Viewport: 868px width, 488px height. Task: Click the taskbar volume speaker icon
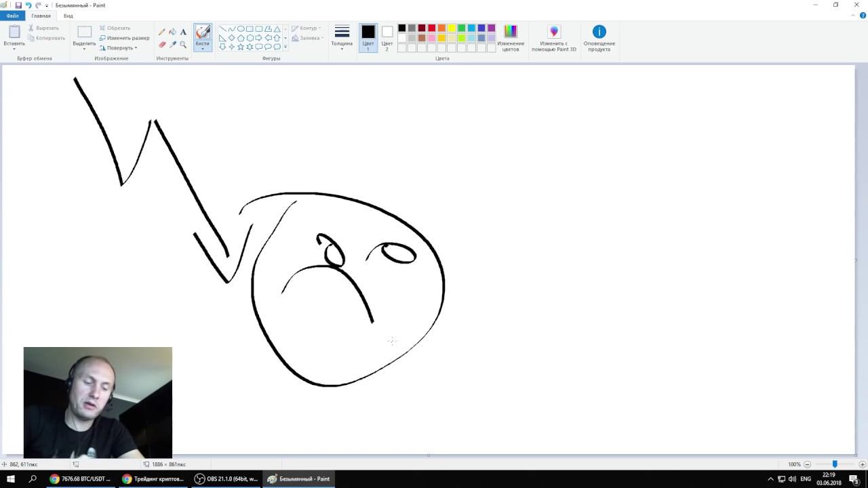click(792, 479)
